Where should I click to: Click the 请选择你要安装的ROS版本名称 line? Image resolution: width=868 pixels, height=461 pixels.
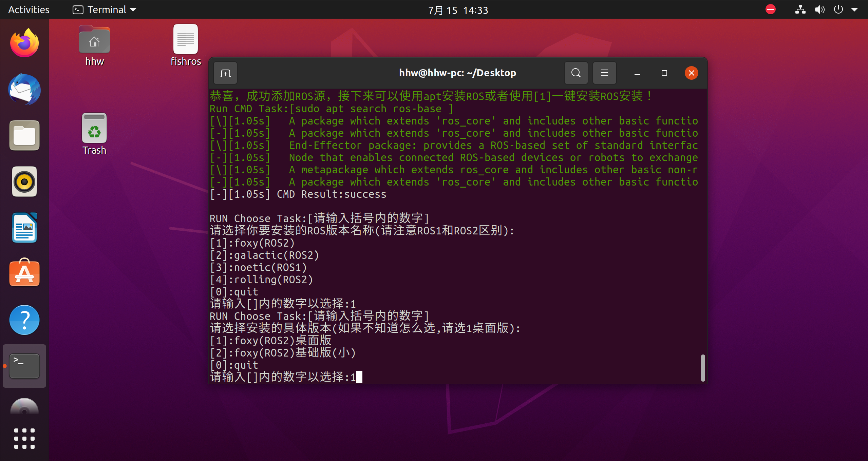pyautogui.click(x=362, y=230)
